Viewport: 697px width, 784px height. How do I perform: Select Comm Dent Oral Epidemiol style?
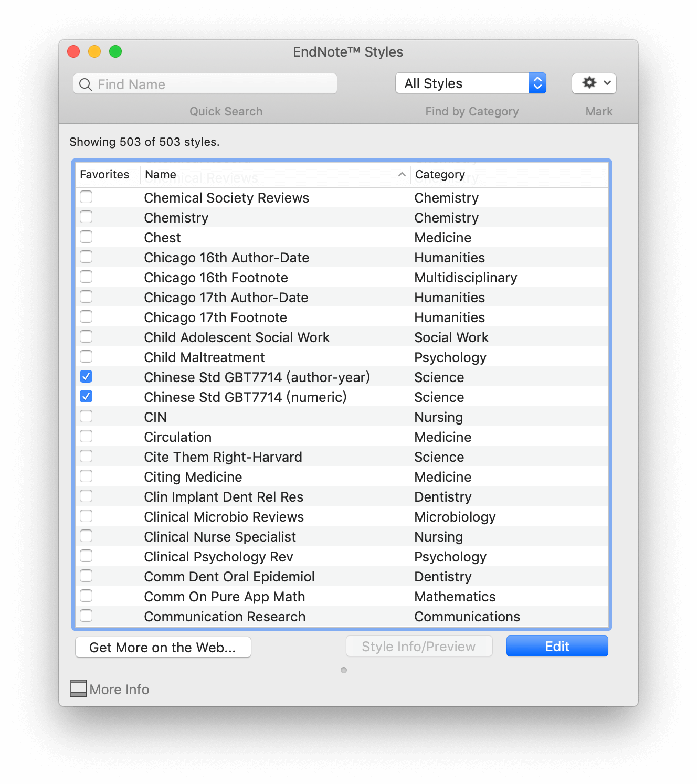click(229, 577)
